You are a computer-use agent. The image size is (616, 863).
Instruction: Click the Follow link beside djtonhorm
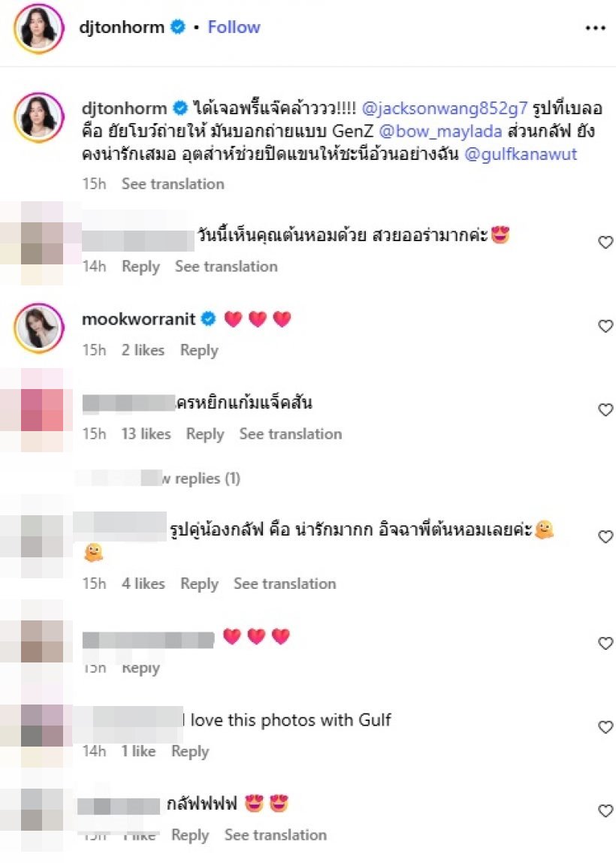click(x=234, y=27)
